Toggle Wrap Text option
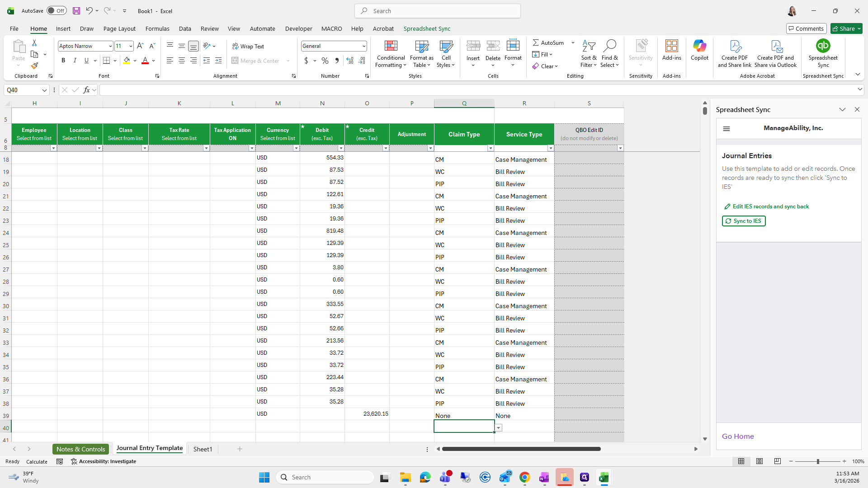 pyautogui.click(x=248, y=46)
